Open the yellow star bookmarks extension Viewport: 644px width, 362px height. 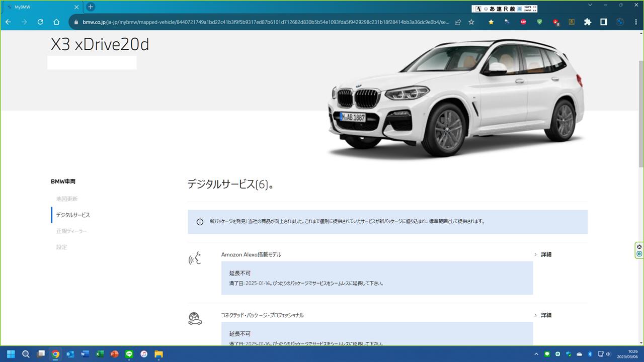coord(491,22)
